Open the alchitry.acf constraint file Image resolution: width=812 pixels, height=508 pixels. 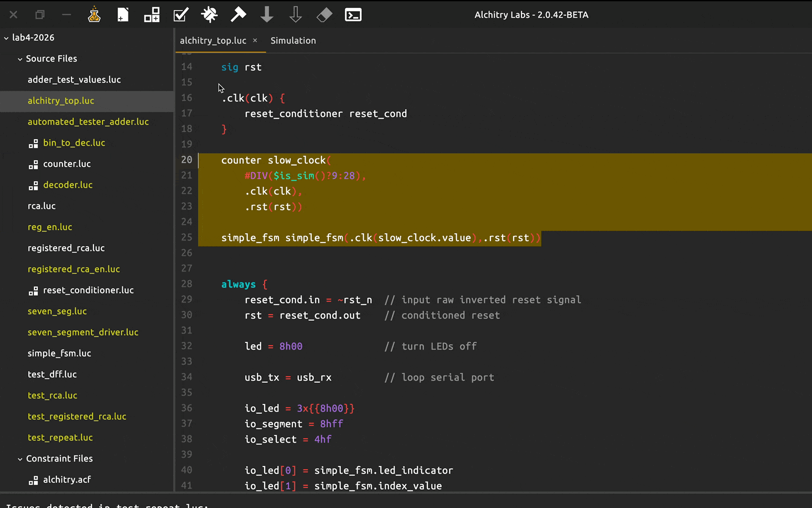[66, 480]
